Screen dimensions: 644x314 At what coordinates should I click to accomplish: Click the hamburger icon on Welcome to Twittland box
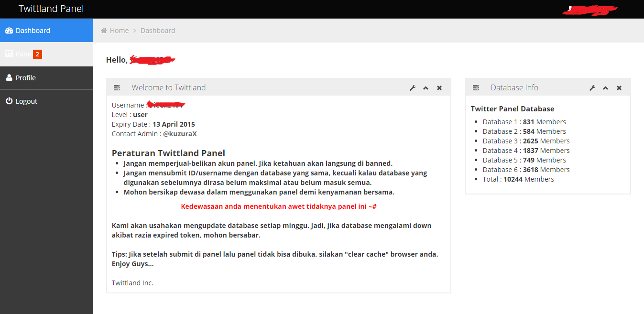tap(116, 87)
